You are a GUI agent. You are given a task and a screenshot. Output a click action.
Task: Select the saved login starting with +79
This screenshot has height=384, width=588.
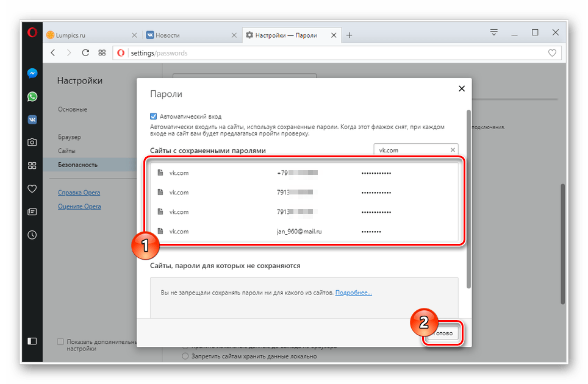298,172
